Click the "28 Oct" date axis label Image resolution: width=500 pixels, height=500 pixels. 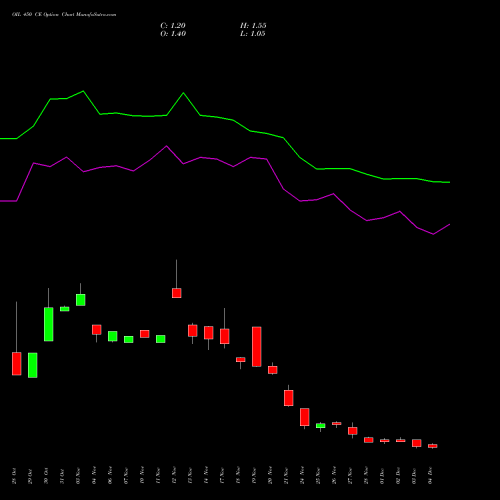14,476
